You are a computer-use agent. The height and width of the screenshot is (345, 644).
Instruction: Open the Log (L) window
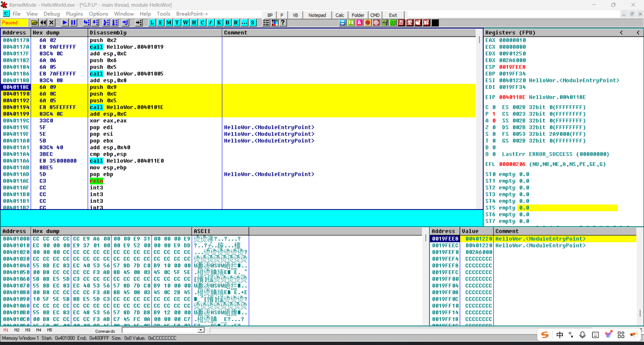152,23
